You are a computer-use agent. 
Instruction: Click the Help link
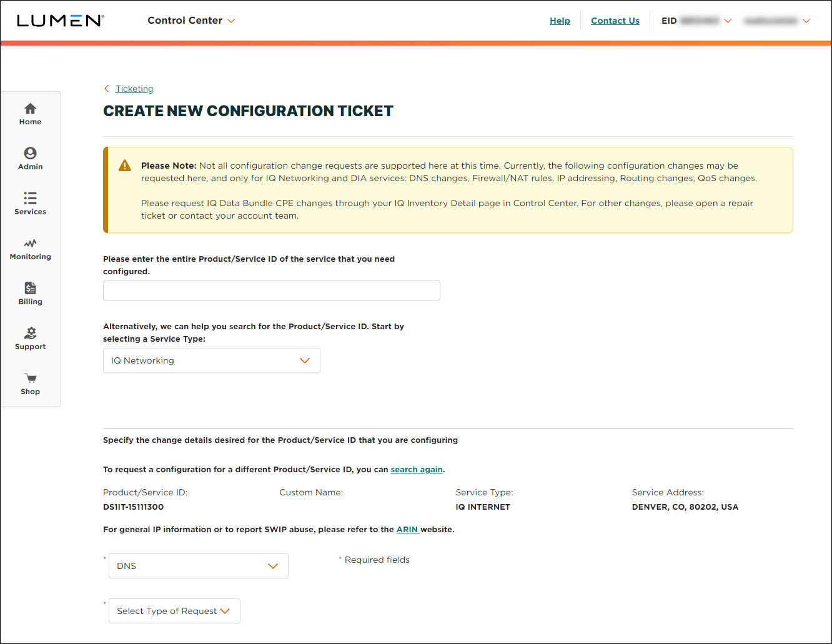coord(560,21)
